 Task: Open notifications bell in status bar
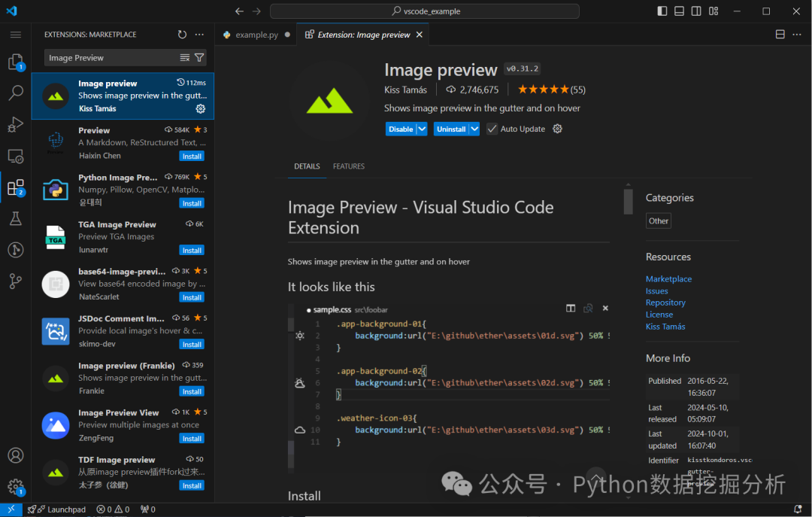click(x=798, y=509)
